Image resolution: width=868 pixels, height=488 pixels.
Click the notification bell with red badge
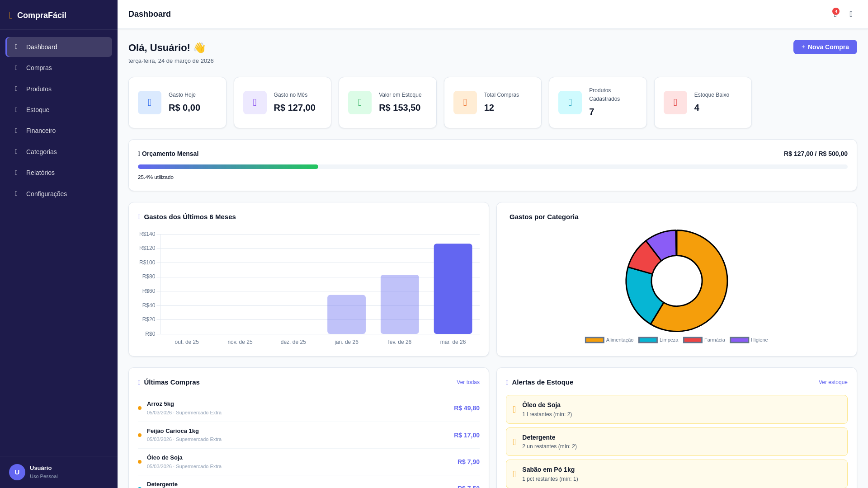835,14
